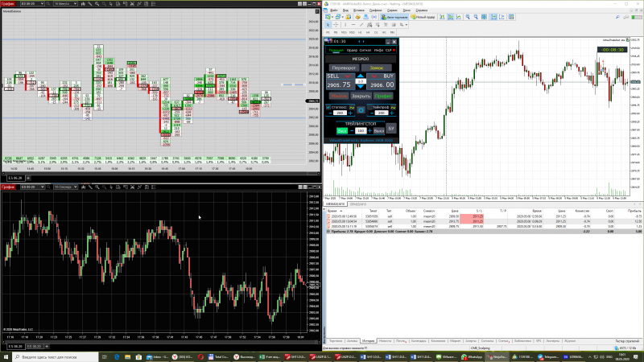This screenshot has height=362, width=644.
Task: Open the Справка menu in MetaTrader
Action: [421, 10]
